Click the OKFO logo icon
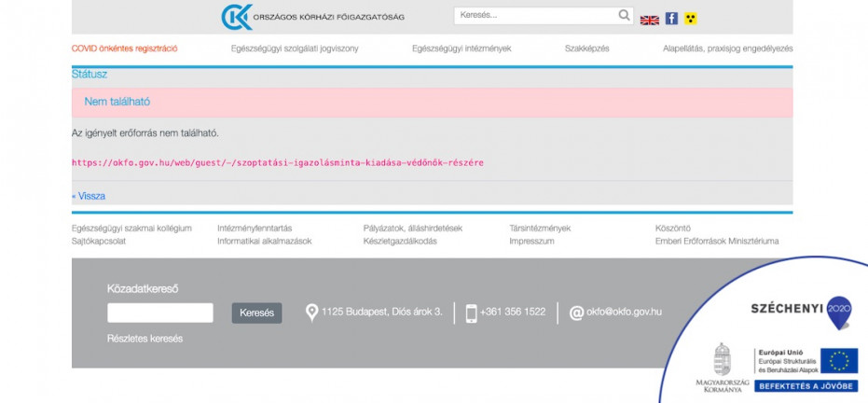 coord(237,17)
